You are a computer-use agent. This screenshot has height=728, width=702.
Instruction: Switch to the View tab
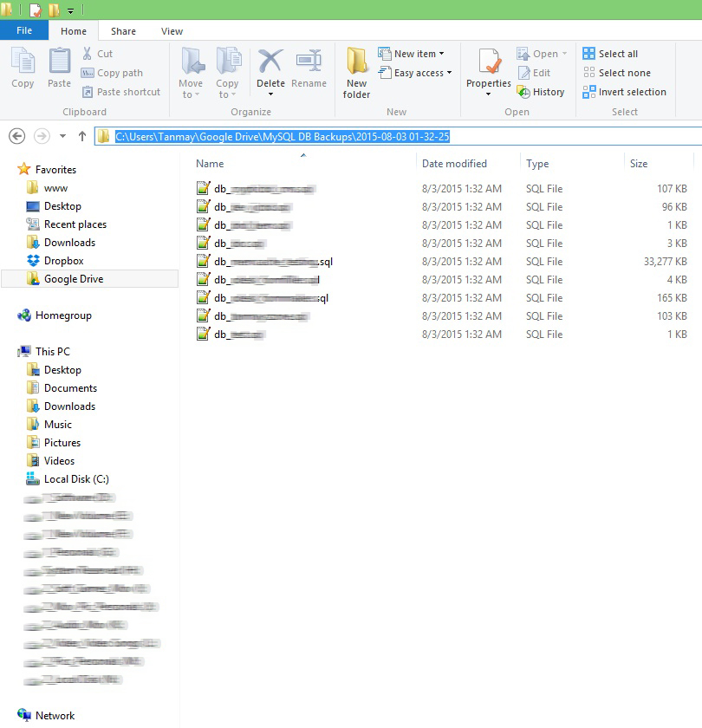click(172, 30)
